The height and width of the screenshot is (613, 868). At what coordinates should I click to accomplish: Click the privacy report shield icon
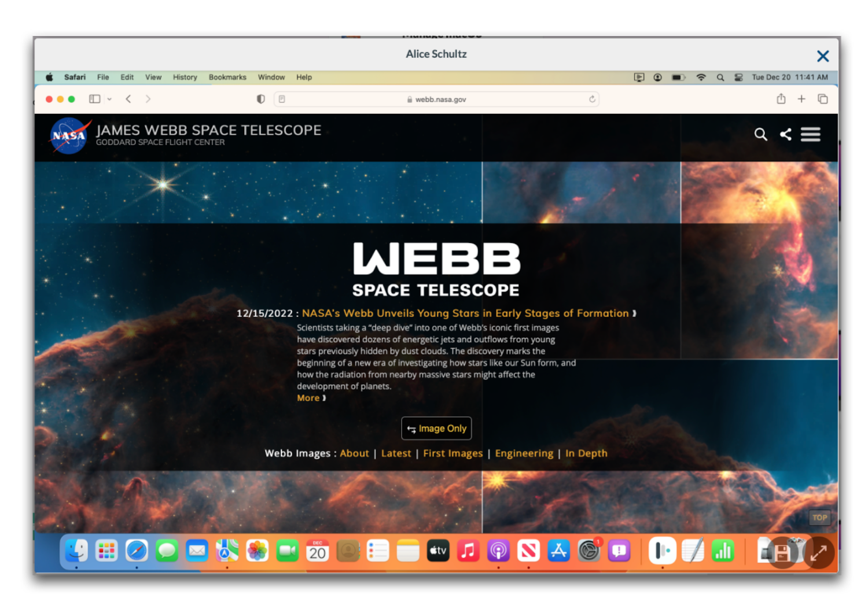261,99
